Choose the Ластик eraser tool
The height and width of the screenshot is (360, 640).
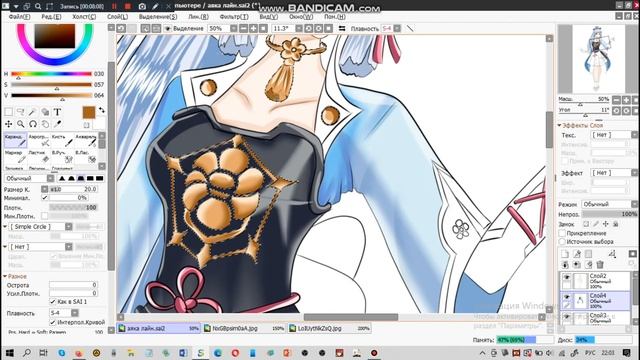pos(39,156)
